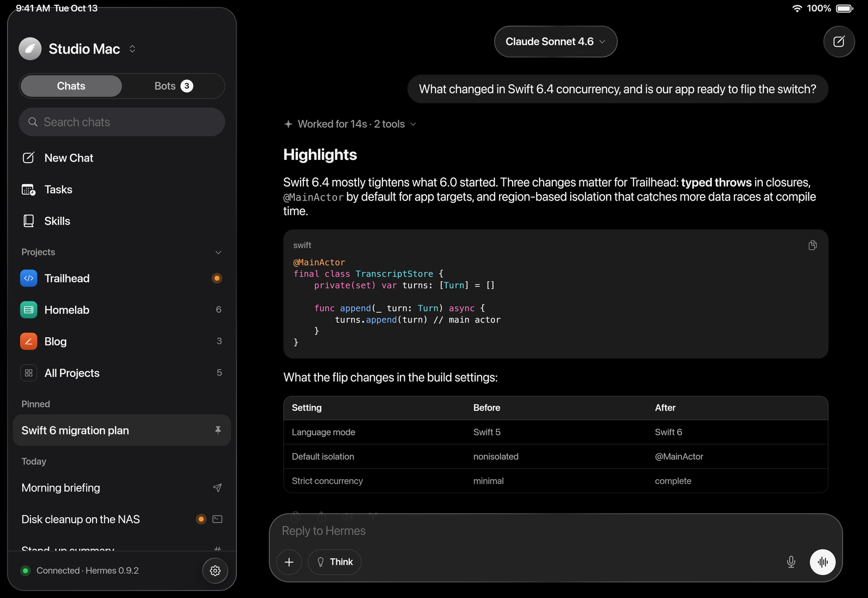Open the Morning briefing chat
The image size is (868, 598).
pos(122,488)
